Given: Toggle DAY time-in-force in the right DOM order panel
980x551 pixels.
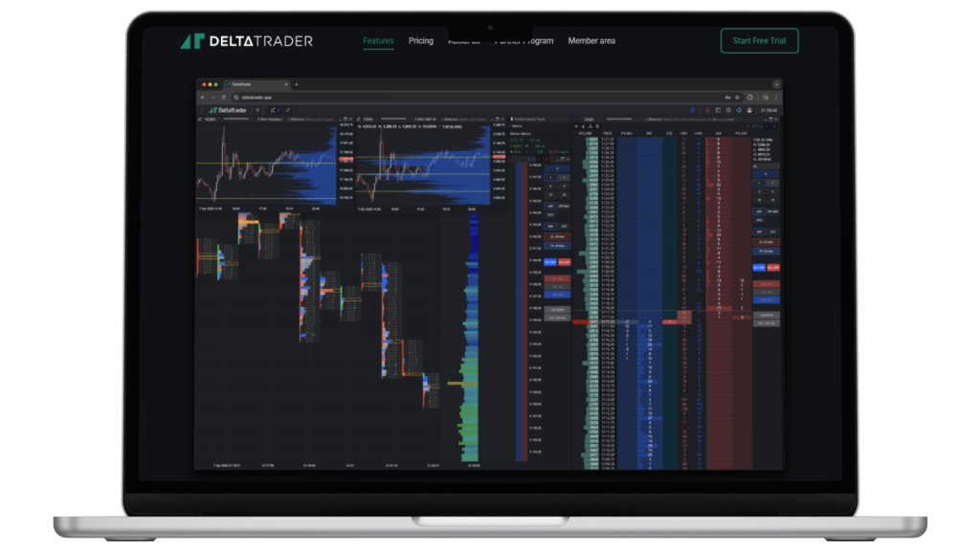Looking at the screenshot, I should pyautogui.click(x=759, y=231).
